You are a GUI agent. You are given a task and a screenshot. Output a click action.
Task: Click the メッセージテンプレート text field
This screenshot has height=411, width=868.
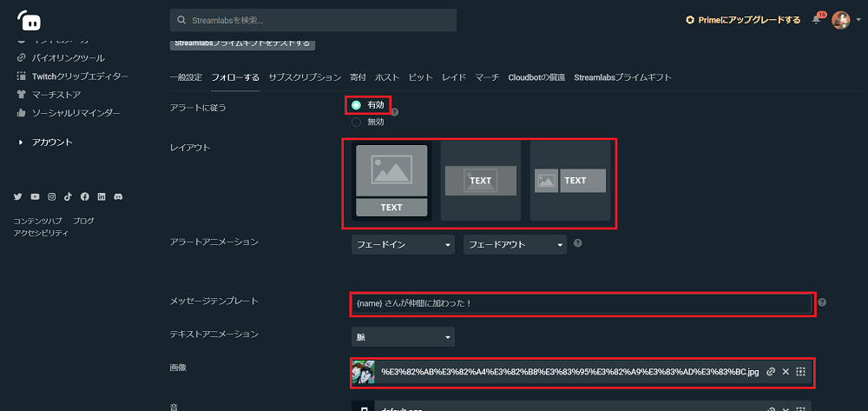click(x=582, y=303)
